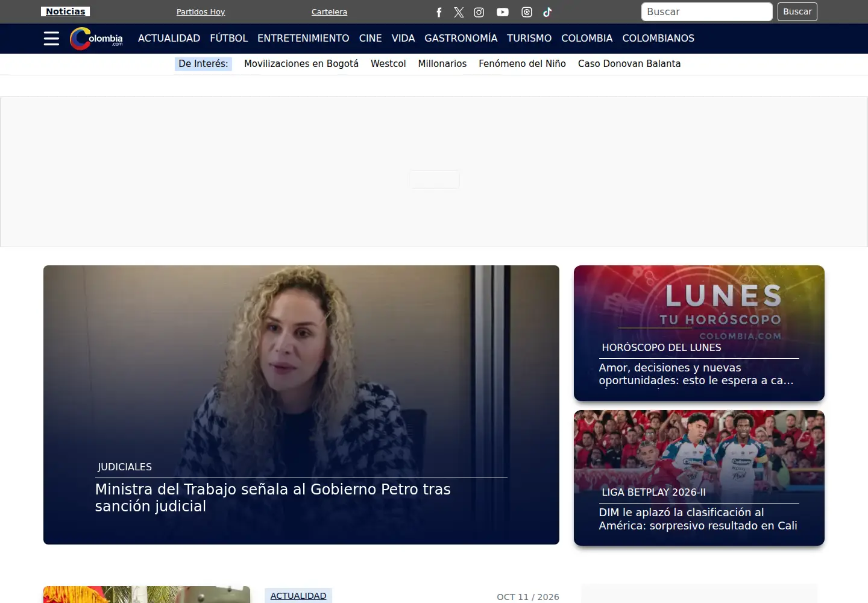
Task: Go to the ACTUALIDAD menu section
Action: pyautogui.click(x=169, y=39)
